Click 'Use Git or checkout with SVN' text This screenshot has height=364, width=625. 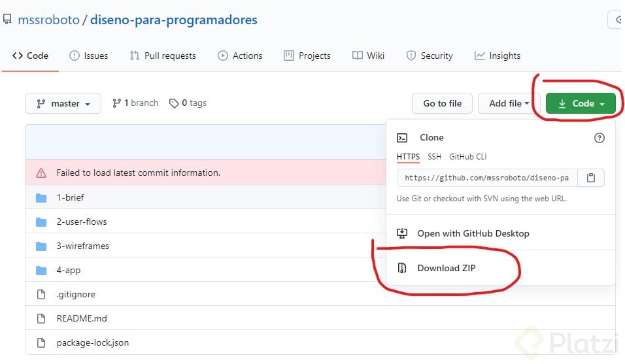(482, 198)
